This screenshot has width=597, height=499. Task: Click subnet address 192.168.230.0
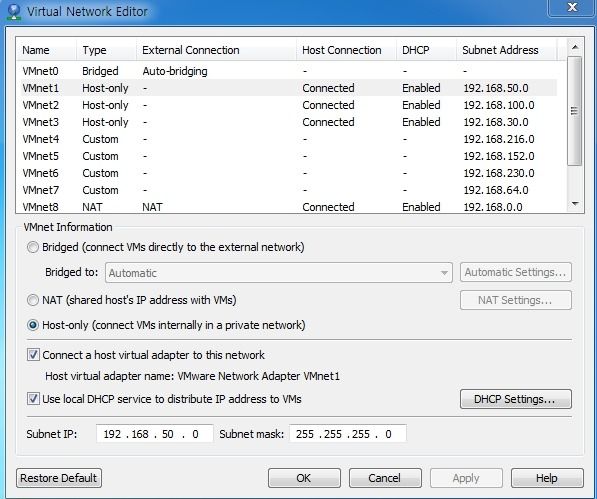pyautogui.click(x=499, y=173)
